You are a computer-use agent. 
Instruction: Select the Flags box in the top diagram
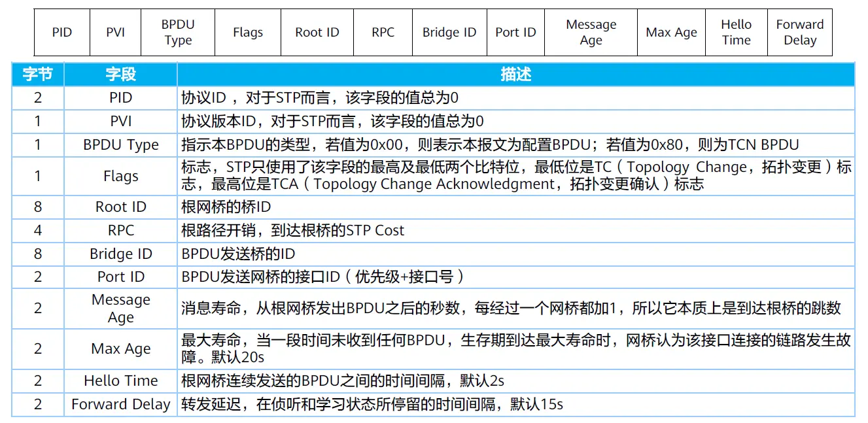point(248,32)
